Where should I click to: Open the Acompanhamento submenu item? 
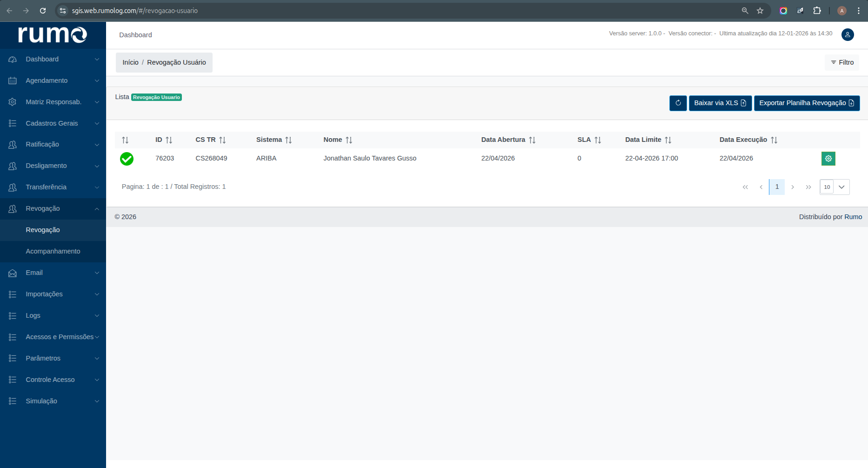pos(53,252)
